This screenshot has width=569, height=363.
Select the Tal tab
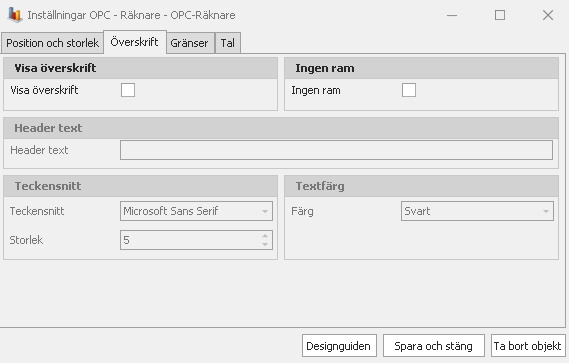tap(228, 43)
